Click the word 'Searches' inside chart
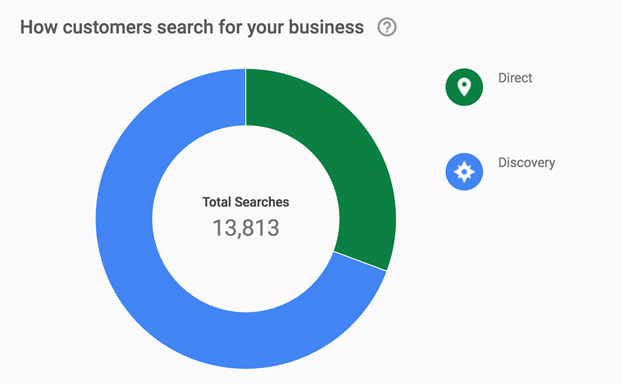The height and width of the screenshot is (384, 622). click(262, 202)
